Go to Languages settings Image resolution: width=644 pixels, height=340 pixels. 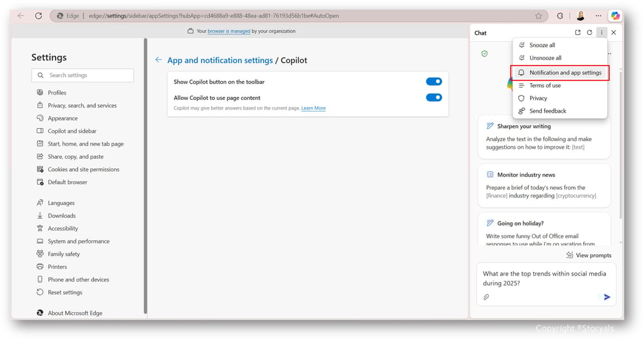coord(55,203)
